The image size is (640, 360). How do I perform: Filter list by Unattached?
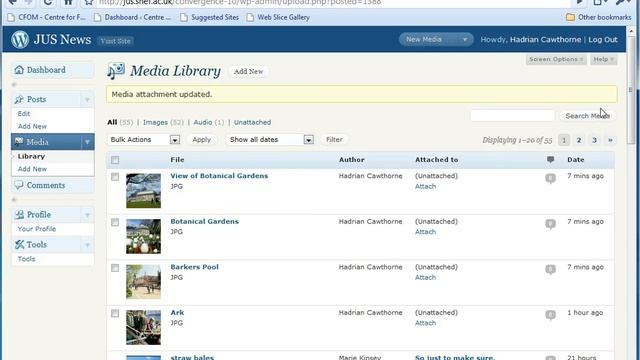(252, 122)
